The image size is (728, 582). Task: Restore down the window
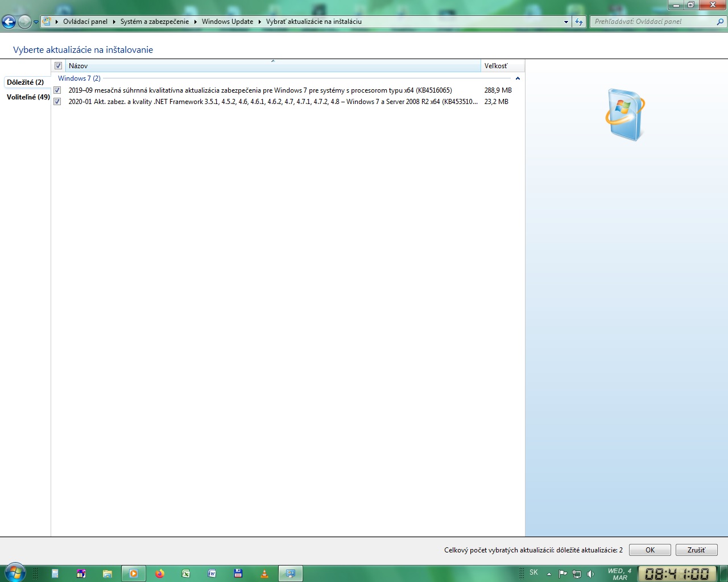click(x=690, y=5)
